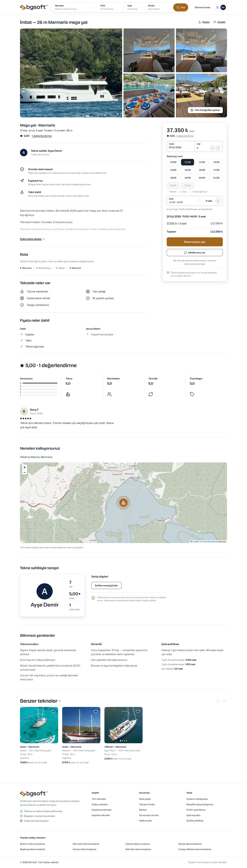Open Bodrum tekne kiralama footer link
The height and width of the screenshot is (868, 247).
tap(32, 844)
